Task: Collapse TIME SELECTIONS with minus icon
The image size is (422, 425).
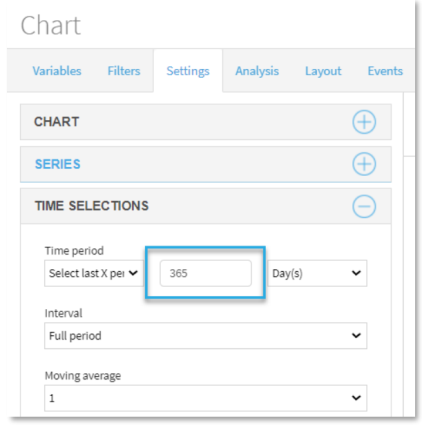Action: (x=364, y=206)
